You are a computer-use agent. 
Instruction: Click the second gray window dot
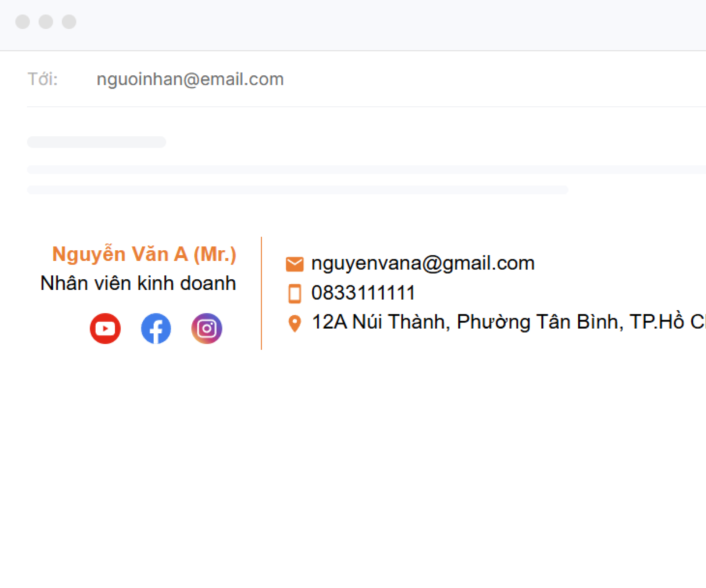(x=46, y=22)
